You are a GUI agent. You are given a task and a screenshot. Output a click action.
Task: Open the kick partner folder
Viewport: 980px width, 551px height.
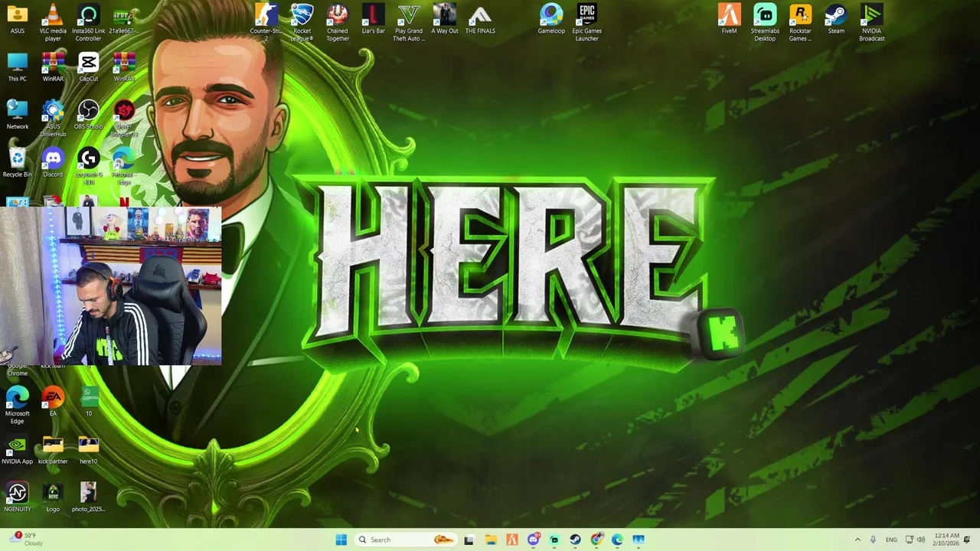[x=53, y=450]
